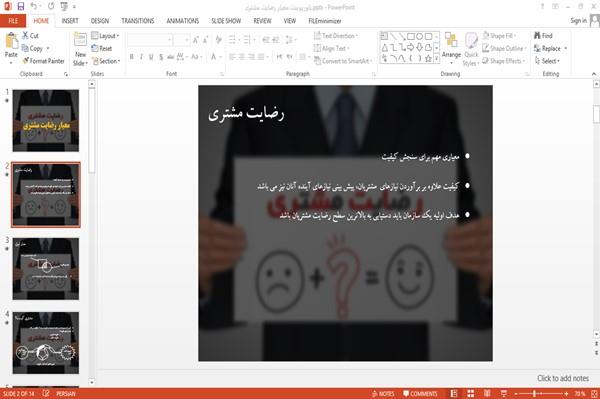Toggle Underline formatting

[151, 57]
